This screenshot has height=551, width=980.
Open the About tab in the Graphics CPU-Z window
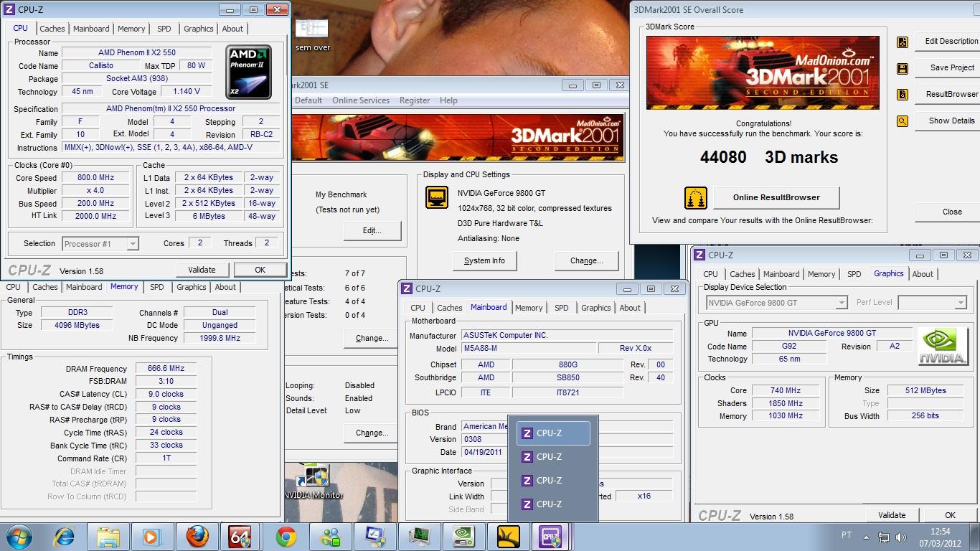923,274
